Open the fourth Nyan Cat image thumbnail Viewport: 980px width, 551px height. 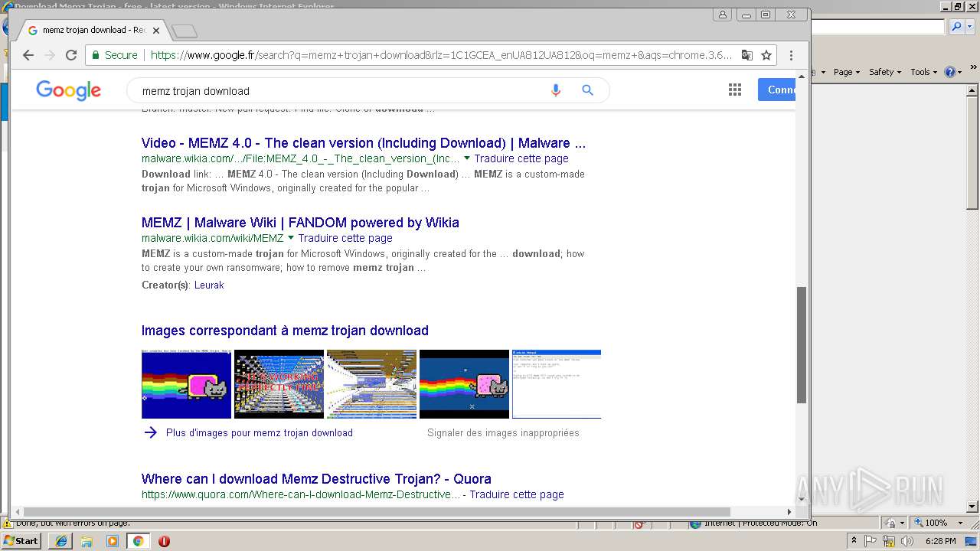pyautogui.click(x=464, y=384)
